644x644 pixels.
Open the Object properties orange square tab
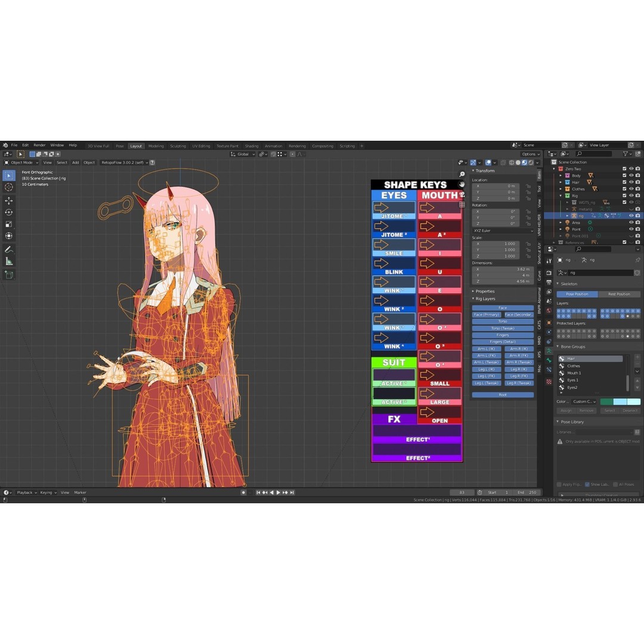coord(549,323)
